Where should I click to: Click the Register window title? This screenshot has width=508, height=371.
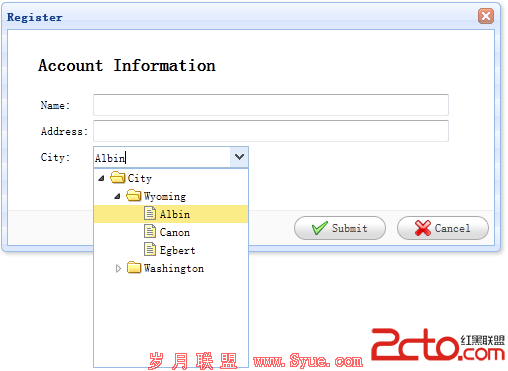click(x=35, y=17)
